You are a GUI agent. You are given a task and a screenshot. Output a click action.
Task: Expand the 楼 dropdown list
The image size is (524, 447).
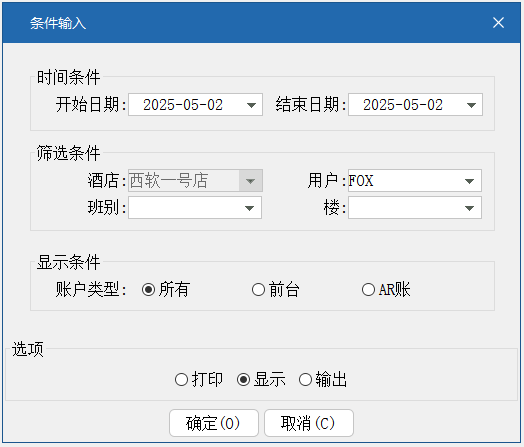(x=470, y=208)
